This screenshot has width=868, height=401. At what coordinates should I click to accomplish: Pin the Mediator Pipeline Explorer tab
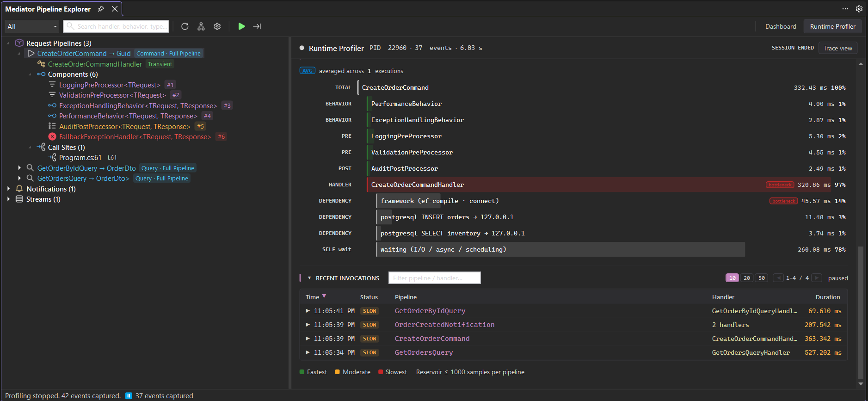tap(101, 9)
